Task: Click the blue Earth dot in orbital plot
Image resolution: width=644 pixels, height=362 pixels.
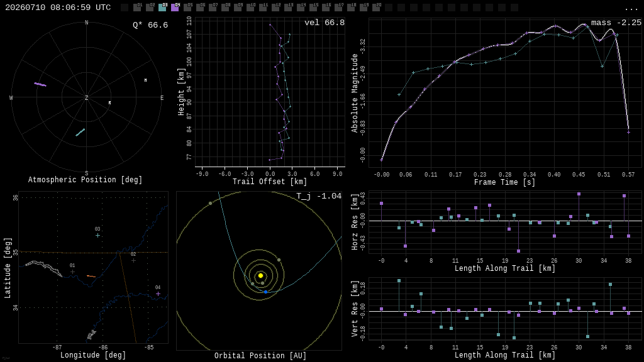Action: click(266, 292)
